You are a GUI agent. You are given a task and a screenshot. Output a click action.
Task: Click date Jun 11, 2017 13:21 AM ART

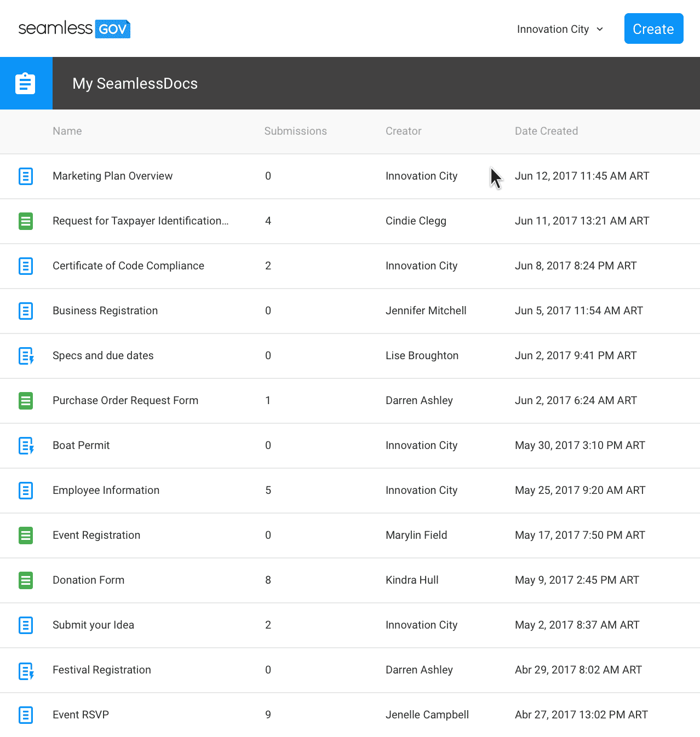pyautogui.click(x=582, y=221)
